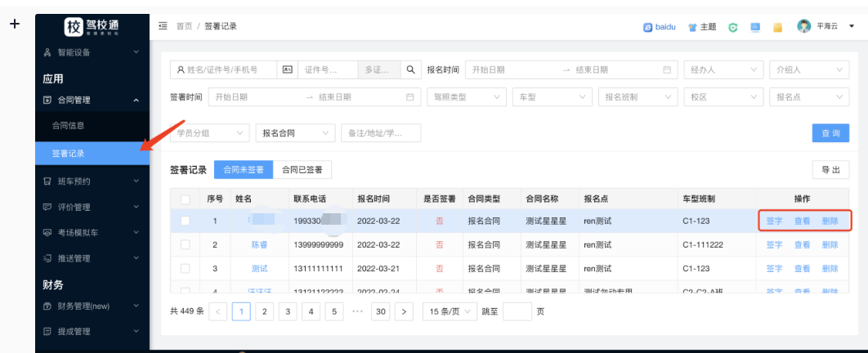Switch to 合同已签署 tab

tap(302, 170)
